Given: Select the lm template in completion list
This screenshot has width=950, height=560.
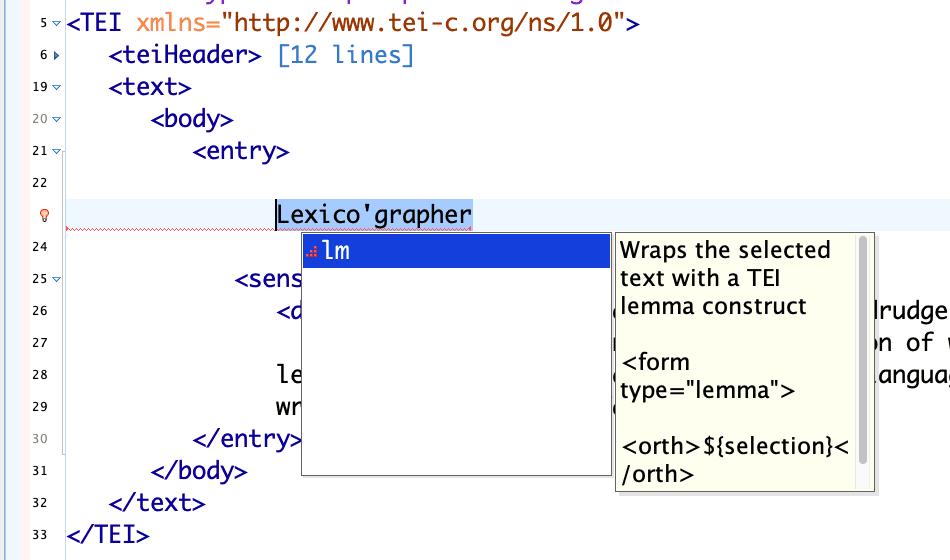Looking at the screenshot, I should (456, 252).
